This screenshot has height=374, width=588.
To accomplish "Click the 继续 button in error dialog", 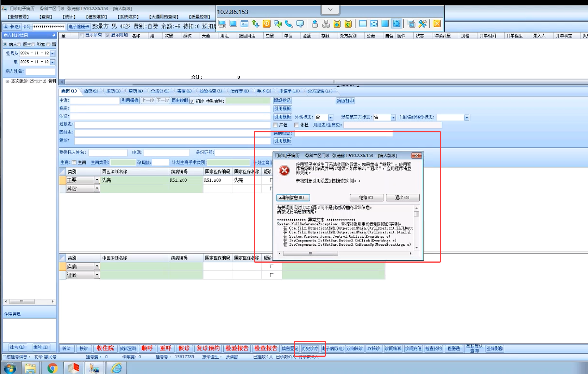I will point(366,197).
